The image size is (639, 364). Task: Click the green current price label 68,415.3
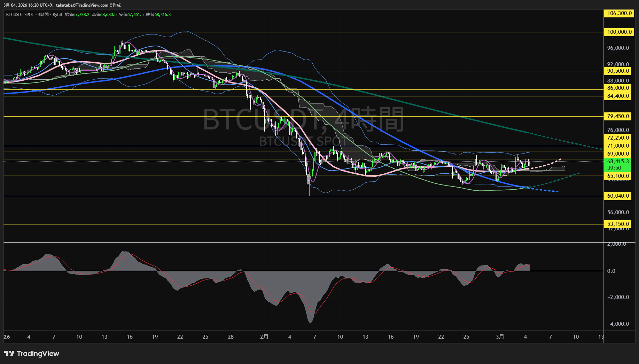pyautogui.click(x=618, y=161)
